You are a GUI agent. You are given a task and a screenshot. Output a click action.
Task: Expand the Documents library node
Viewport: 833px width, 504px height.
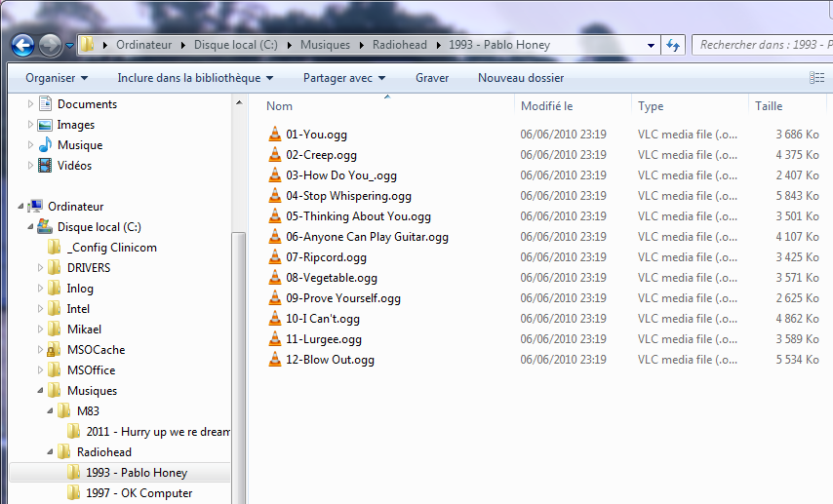click(30, 104)
